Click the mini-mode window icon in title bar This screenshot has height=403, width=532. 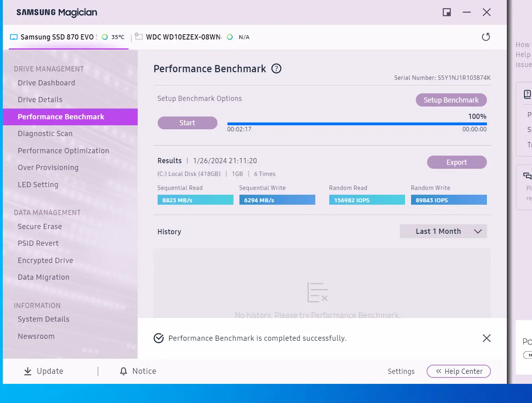447,12
